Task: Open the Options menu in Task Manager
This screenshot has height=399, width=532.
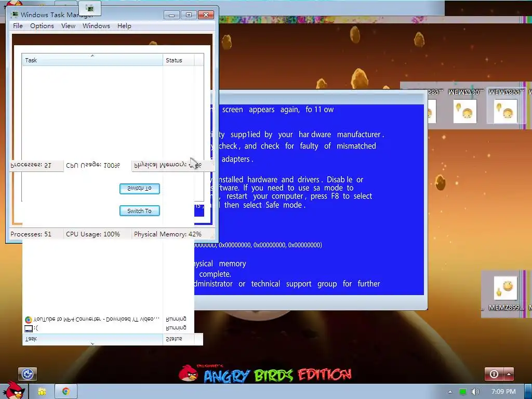Action: click(x=42, y=26)
